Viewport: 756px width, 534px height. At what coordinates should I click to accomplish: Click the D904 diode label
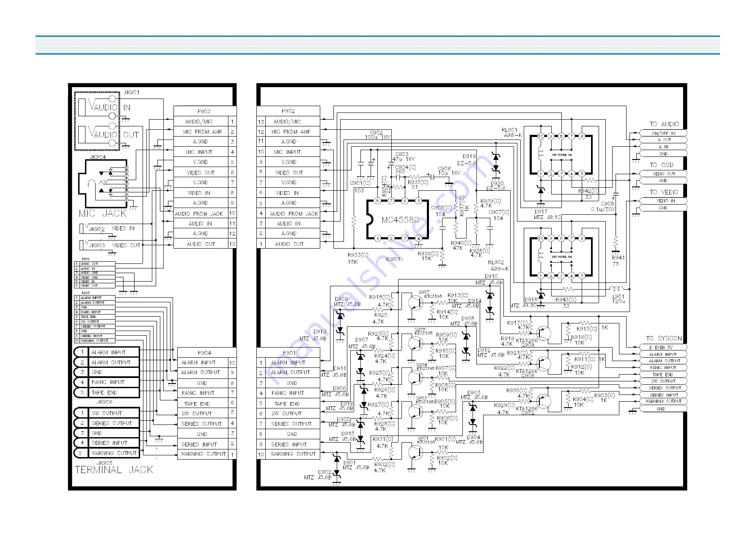(x=474, y=437)
